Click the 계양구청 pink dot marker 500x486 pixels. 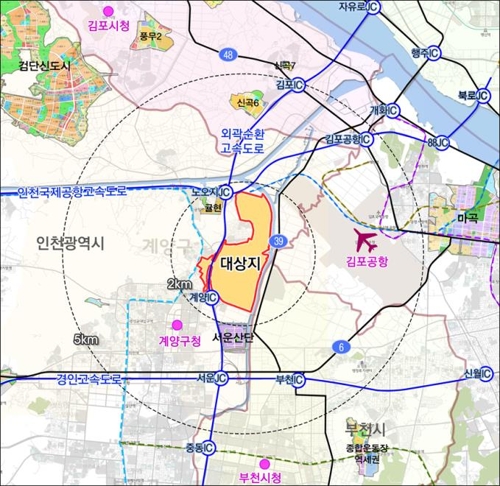tap(177, 325)
